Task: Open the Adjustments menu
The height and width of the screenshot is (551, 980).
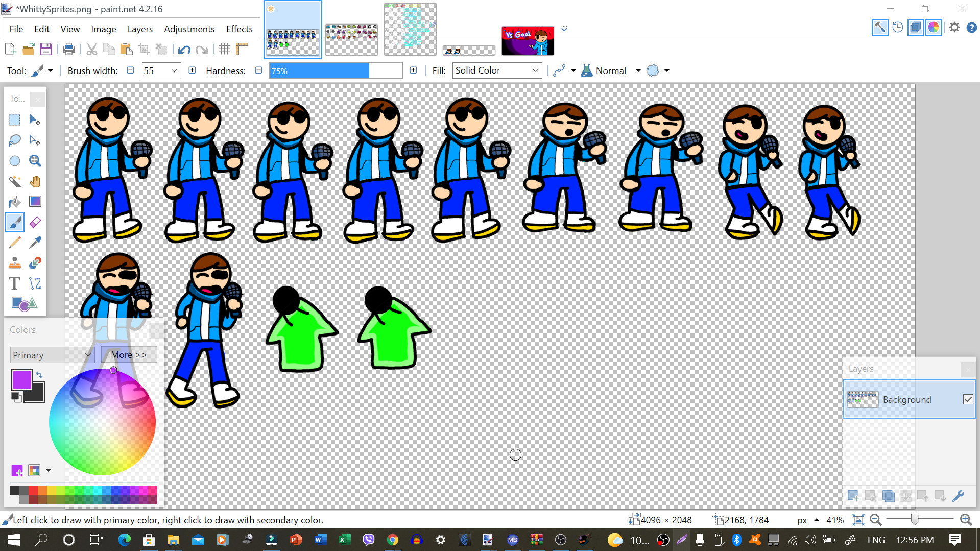Action: [x=189, y=29]
